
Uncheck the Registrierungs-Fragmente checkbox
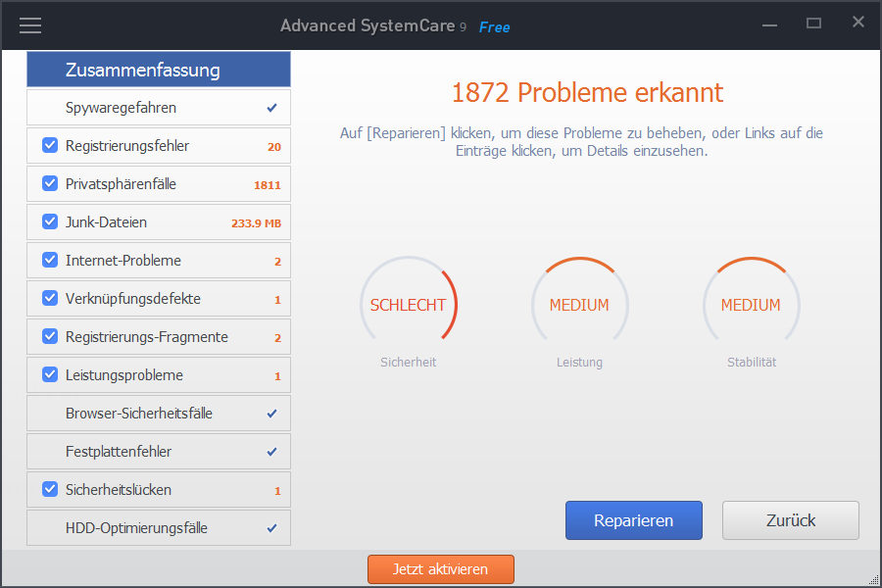click(x=50, y=336)
